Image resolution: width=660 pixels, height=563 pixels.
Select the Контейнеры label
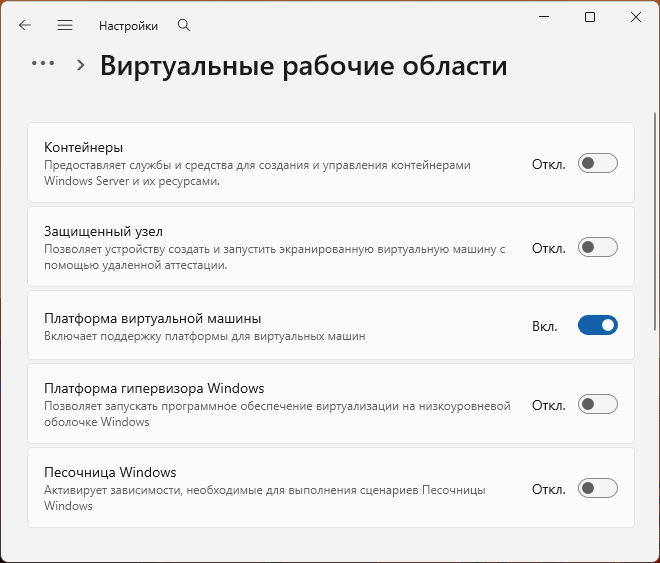83,147
